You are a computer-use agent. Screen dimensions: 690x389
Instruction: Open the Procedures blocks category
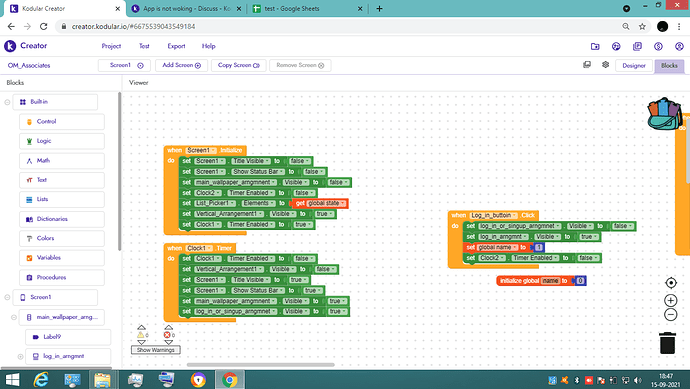point(62,278)
